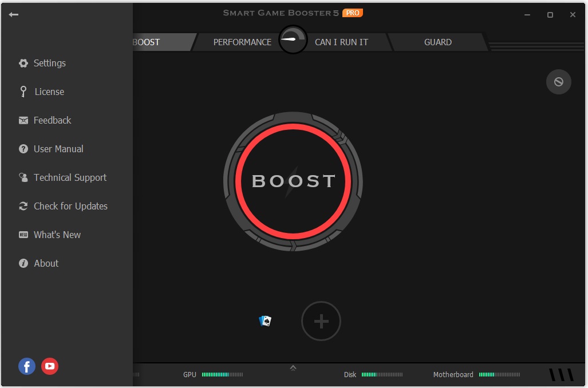Add a game with the plus button
588x388 pixels.
click(321, 321)
